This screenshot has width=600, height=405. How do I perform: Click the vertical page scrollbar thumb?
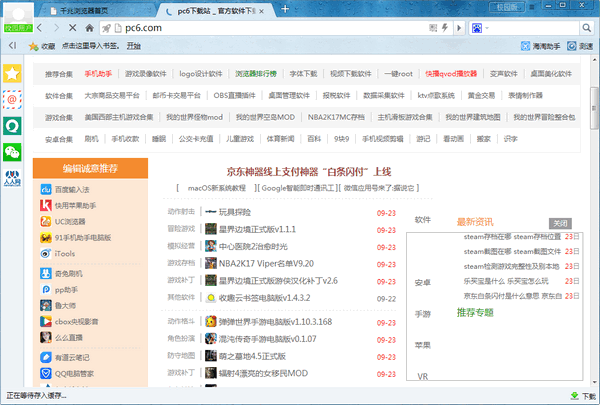(594, 108)
